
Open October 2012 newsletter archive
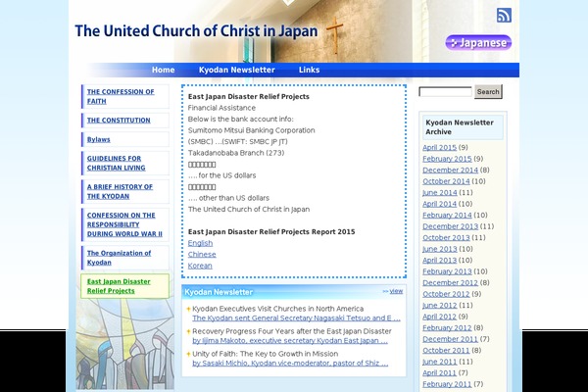tap(446, 294)
